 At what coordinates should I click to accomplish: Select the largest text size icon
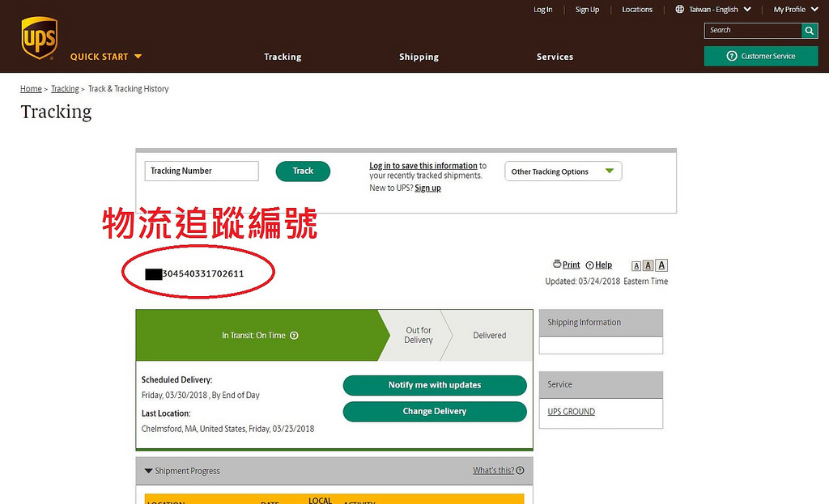click(661, 265)
